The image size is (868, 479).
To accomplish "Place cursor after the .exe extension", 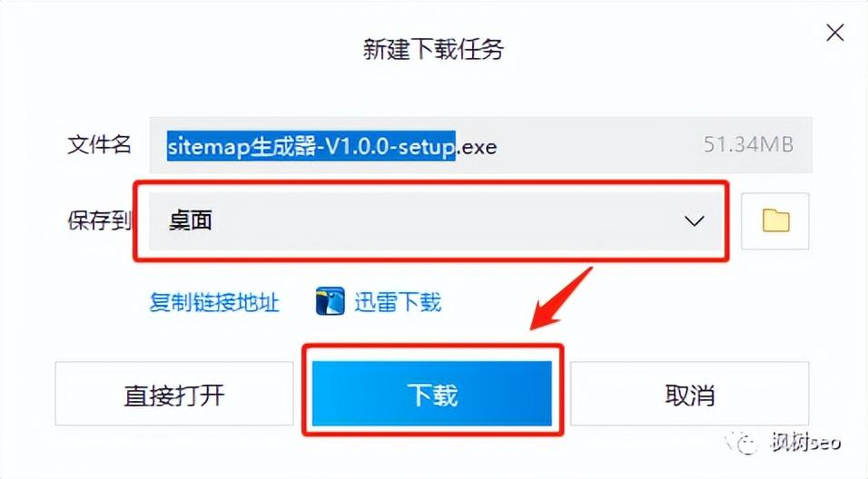I will 497,147.
